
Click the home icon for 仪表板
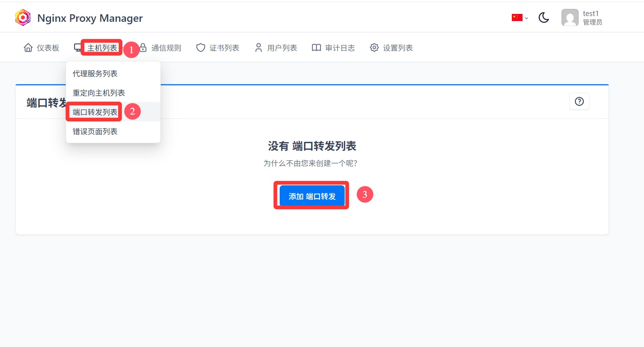coord(28,48)
